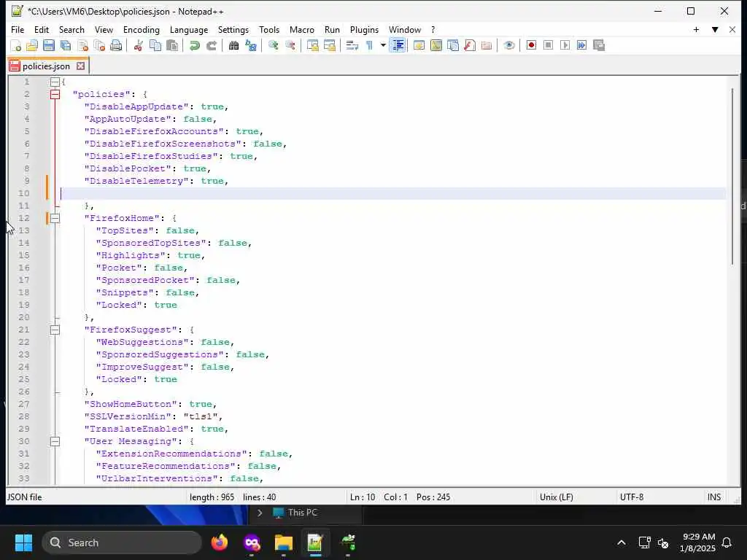Click the Unix (LF) line ending indicator
This screenshot has width=747, height=560.
556,497
